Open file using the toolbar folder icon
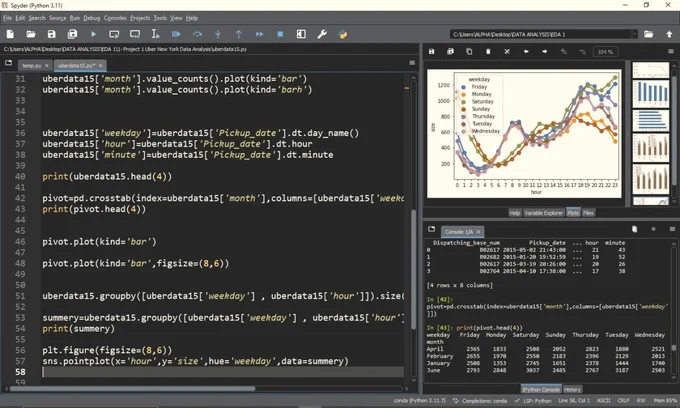Viewport: 680px width, 408px height. pyautogui.click(x=31, y=34)
